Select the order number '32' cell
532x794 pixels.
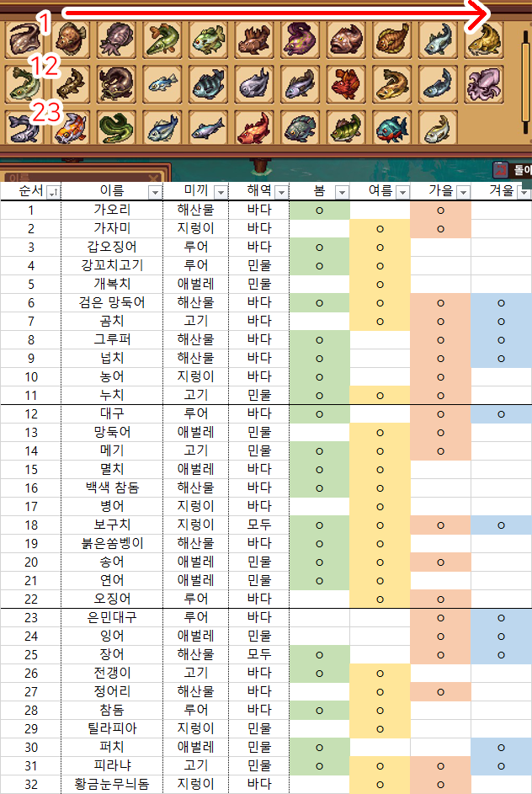[31, 785]
